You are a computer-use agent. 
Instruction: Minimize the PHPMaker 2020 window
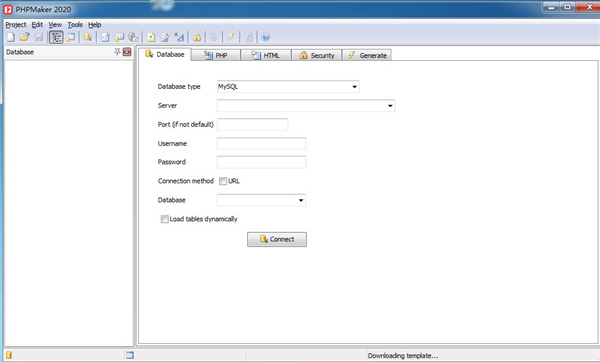click(552, 7)
